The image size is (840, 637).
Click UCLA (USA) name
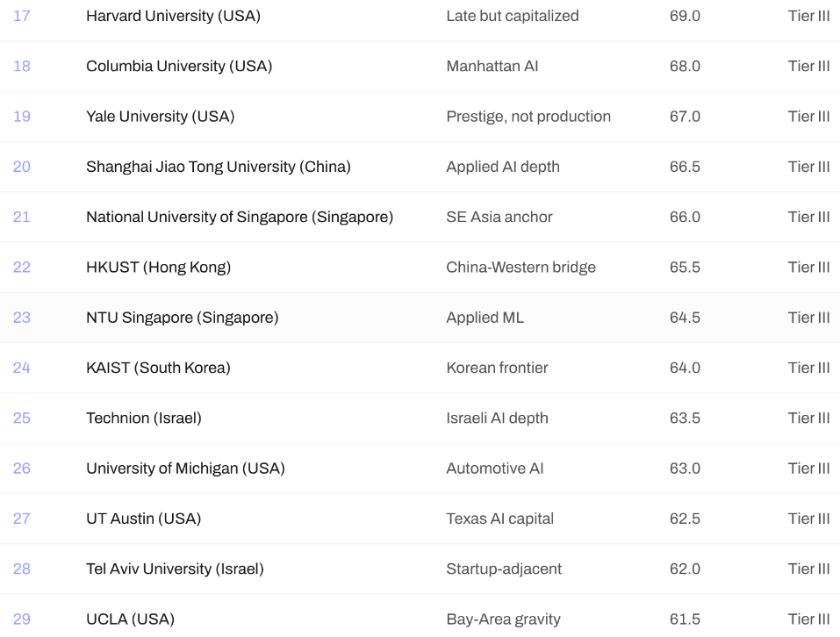click(x=130, y=619)
